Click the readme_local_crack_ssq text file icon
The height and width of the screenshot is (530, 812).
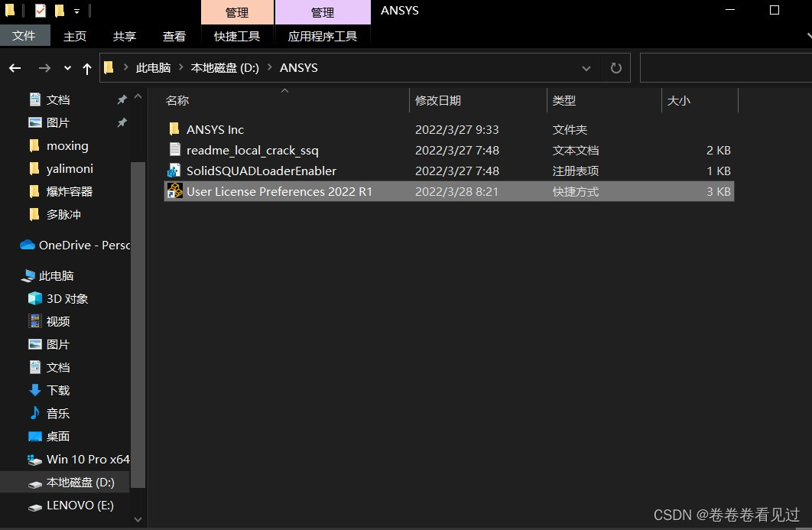click(174, 150)
